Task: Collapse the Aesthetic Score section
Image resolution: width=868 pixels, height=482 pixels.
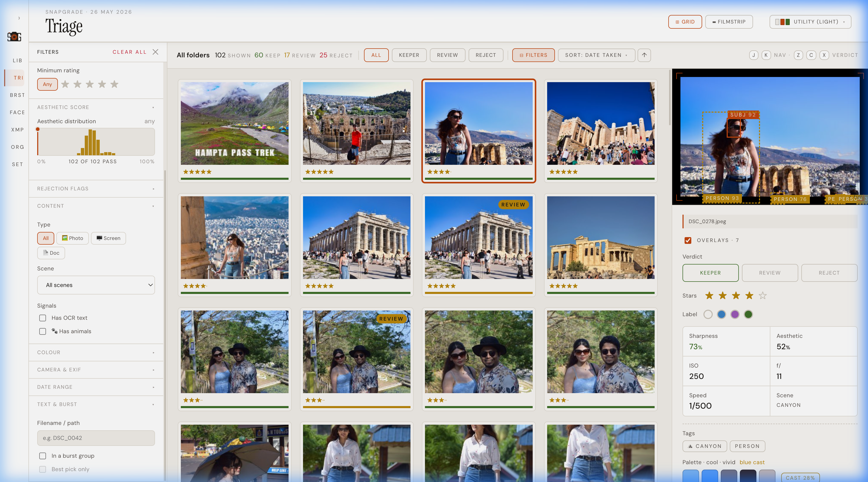Action: pyautogui.click(x=96, y=107)
